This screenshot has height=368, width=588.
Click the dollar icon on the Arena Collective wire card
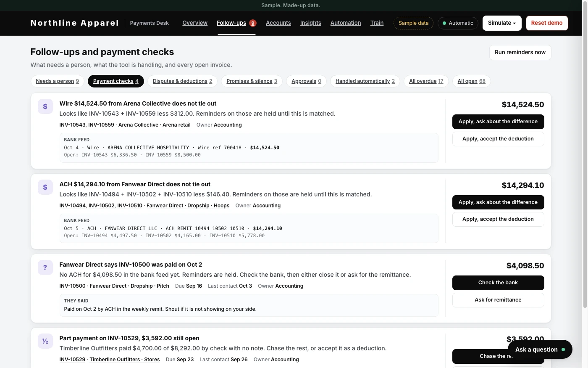pos(45,106)
